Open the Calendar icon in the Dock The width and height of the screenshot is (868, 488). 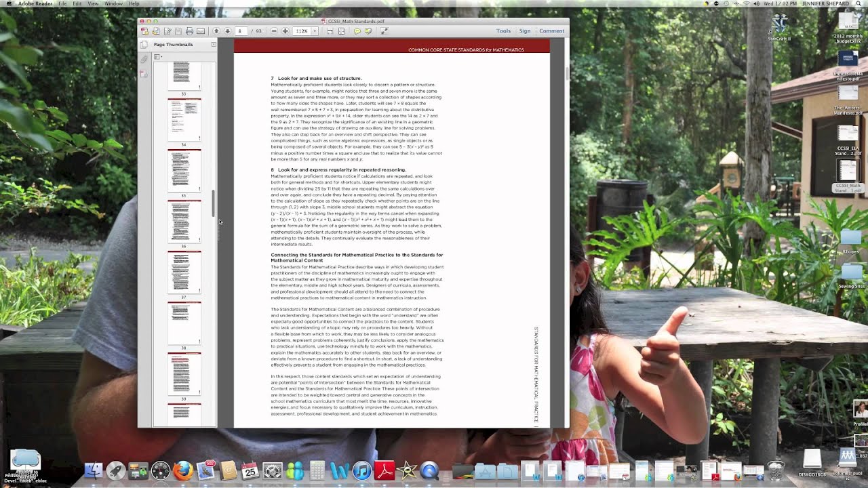[x=250, y=470]
